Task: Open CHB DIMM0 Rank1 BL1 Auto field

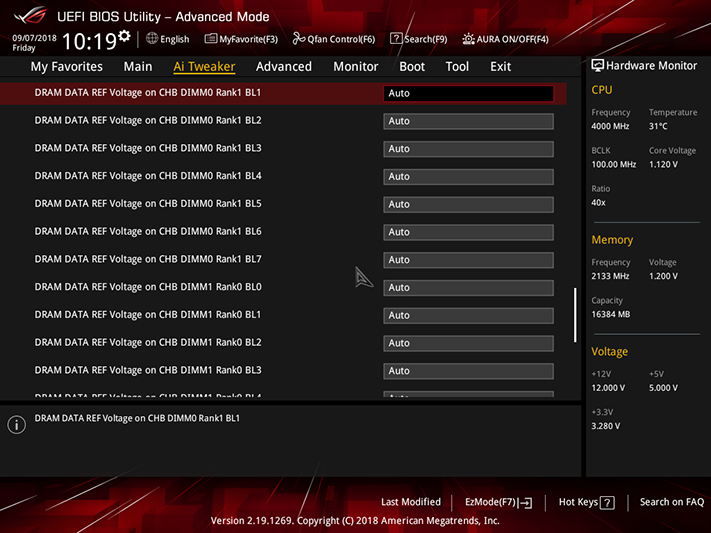Action: [x=468, y=93]
